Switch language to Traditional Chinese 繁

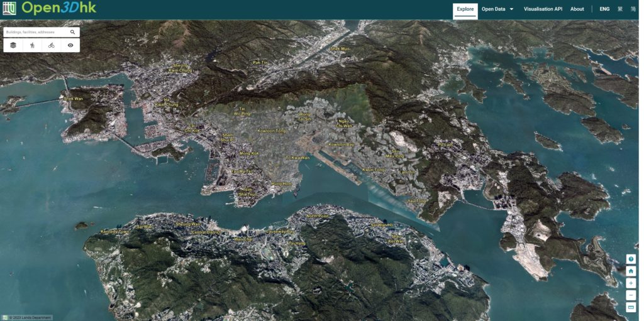coord(620,9)
